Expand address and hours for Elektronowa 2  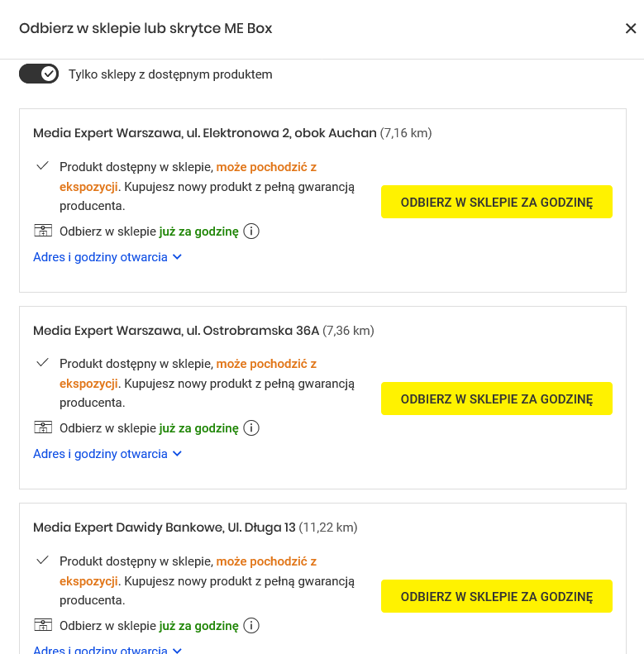[107, 257]
